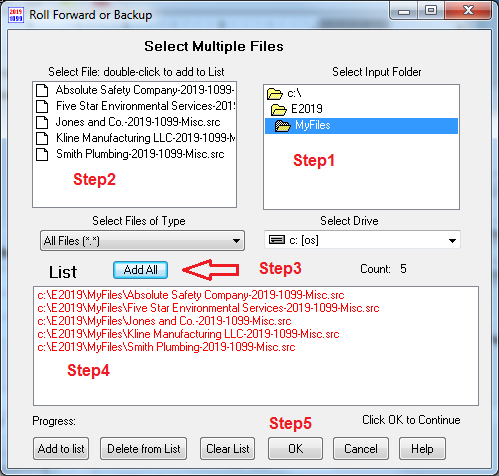Select the Kline Manufacturing path in List

[x=188, y=334]
